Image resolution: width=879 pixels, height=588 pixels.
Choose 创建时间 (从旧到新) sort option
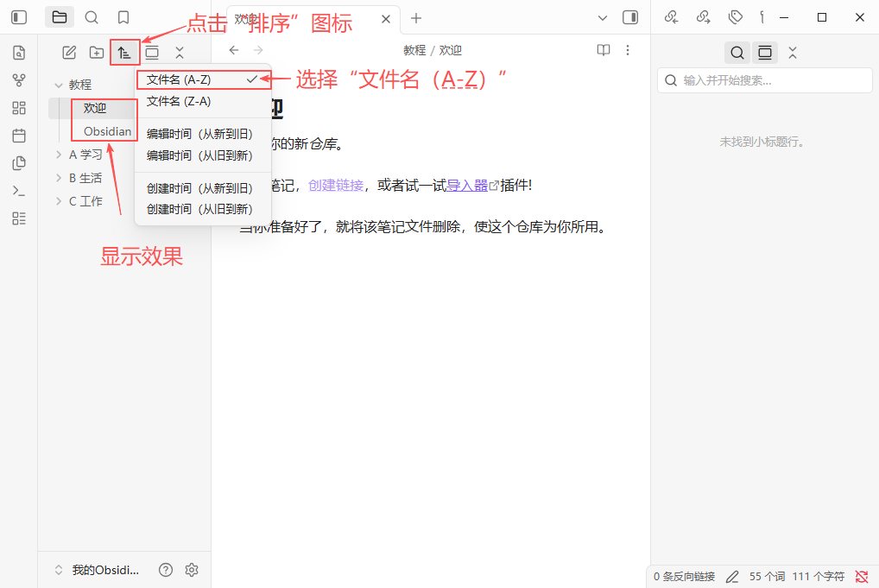pos(202,209)
